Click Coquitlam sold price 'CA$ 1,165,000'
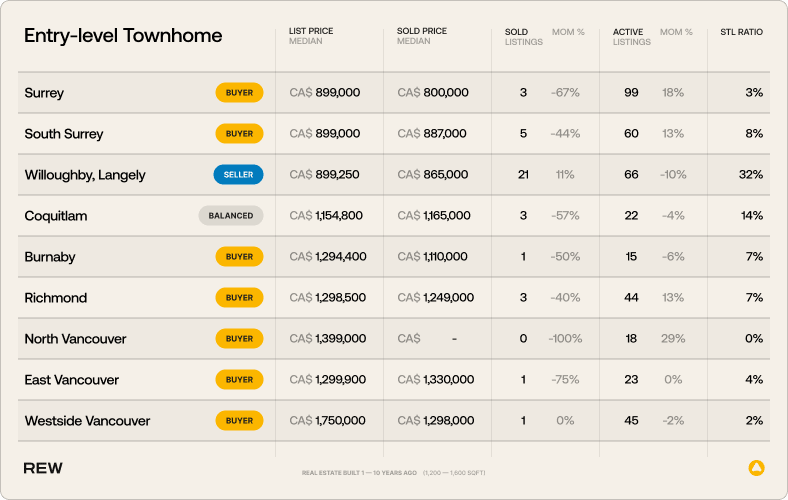 pyautogui.click(x=434, y=216)
